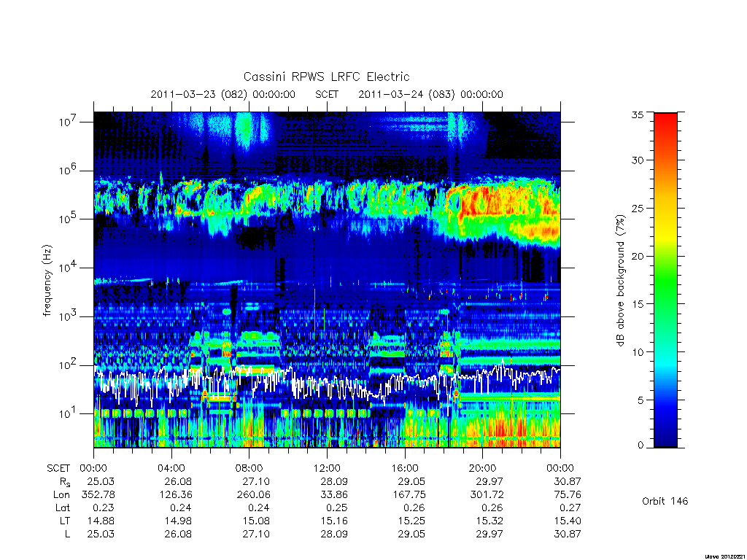Viewport: 747px width, 560px height.
Task: Click the 10^5 frequency axis tick label
Action: tap(69, 219)
